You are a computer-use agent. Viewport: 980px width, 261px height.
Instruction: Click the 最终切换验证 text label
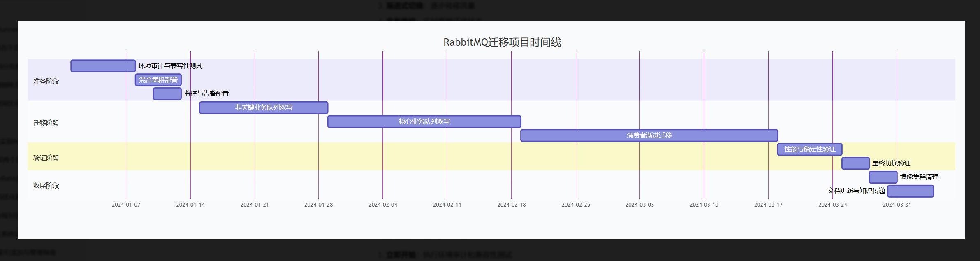(892, 163)
